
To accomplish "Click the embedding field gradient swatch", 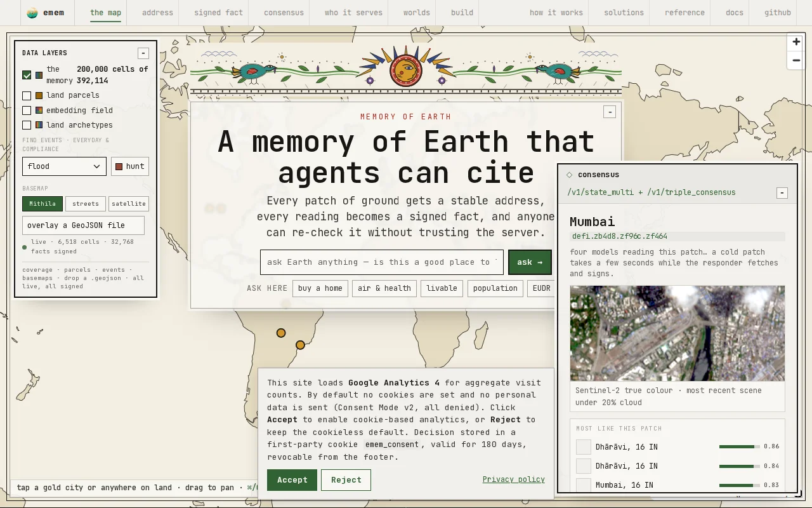I will coord(39,110).
